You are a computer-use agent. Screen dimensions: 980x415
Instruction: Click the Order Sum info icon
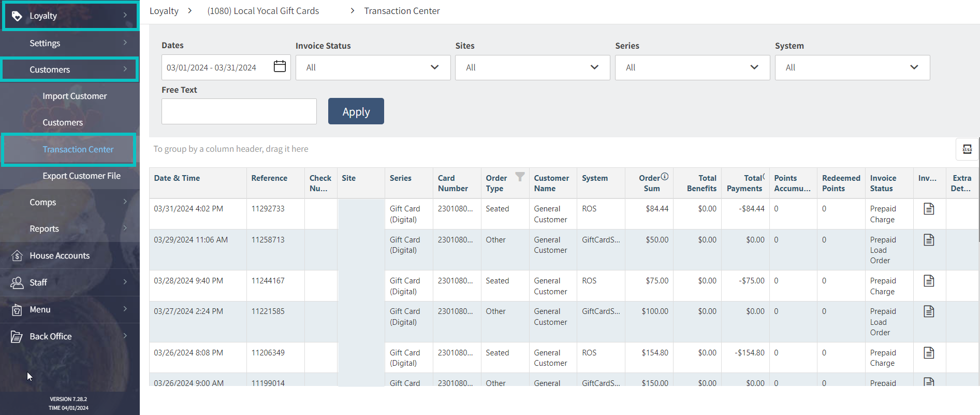tap(665, 177)
